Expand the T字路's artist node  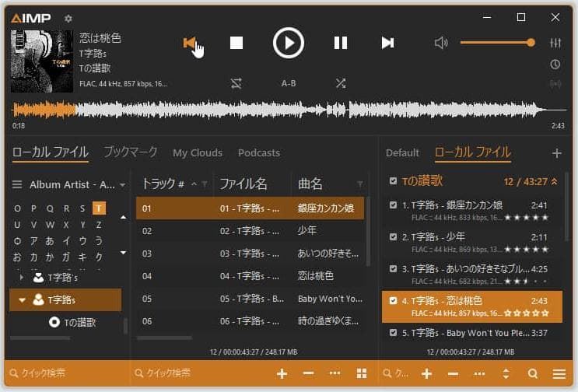tap(21, 277)
